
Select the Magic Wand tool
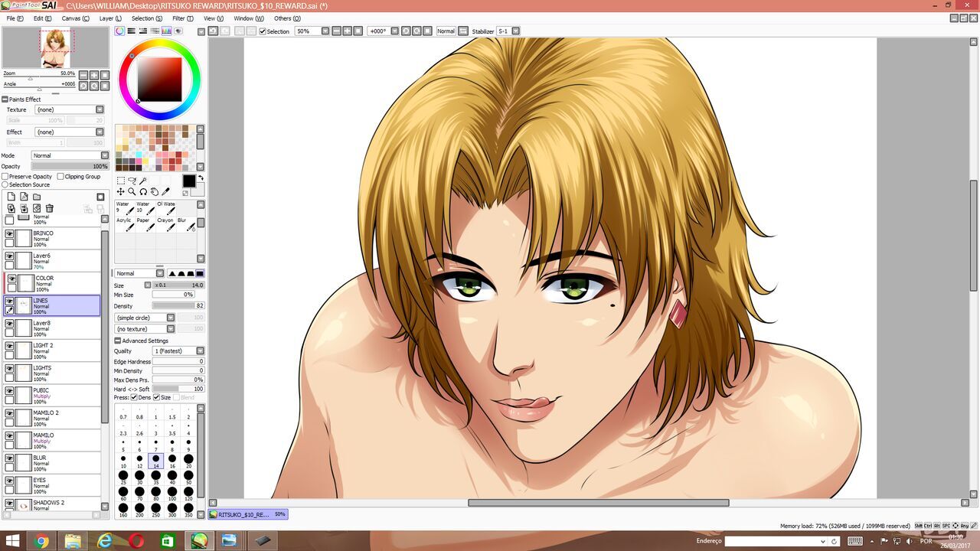[143, 181]
